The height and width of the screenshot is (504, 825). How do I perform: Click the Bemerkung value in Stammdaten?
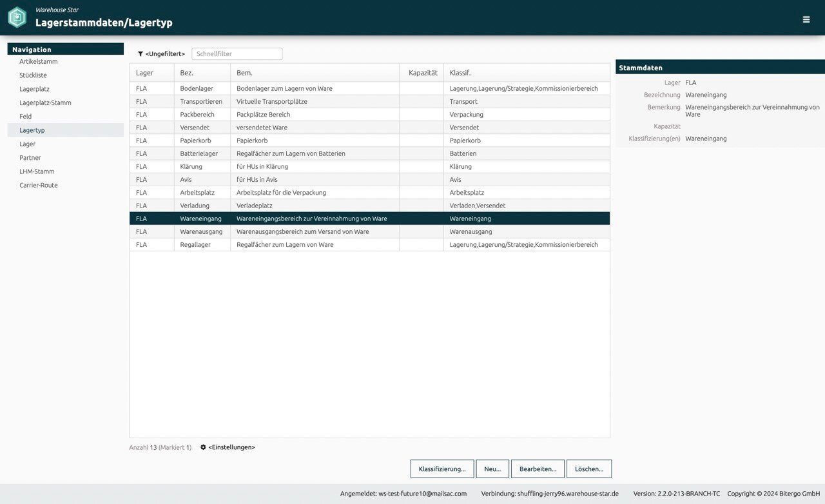point(752,111)
